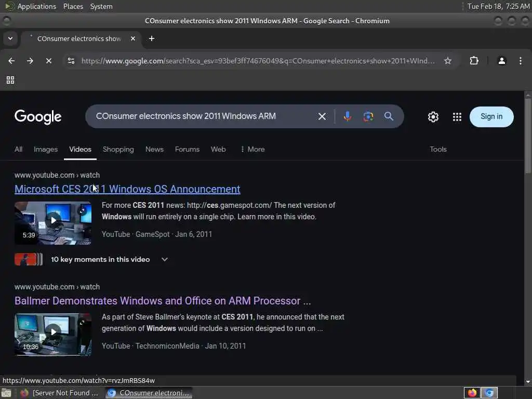View site information icon in address bar

click(x=71, y=61)
